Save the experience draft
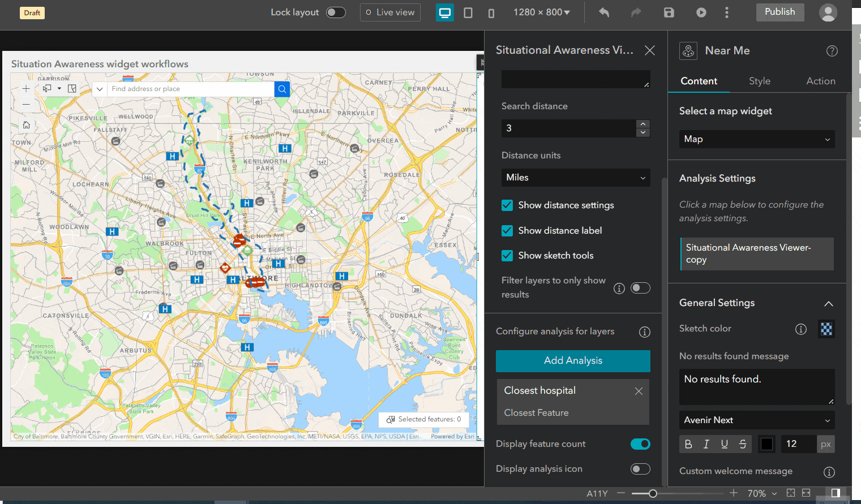The width and height of the screenshot is (861, 504). [x=669, y=12]
